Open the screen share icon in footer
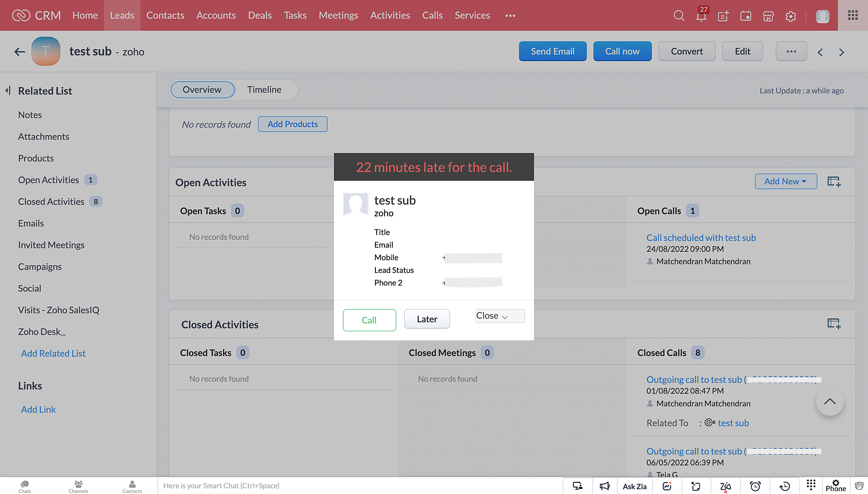This screenshot has height=494, width=868. tap(578, 486)
